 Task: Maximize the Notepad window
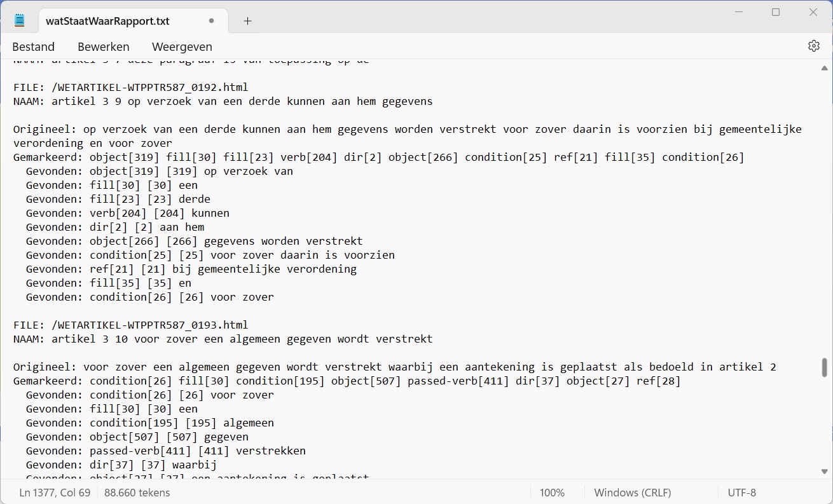[x=776, y=12]
